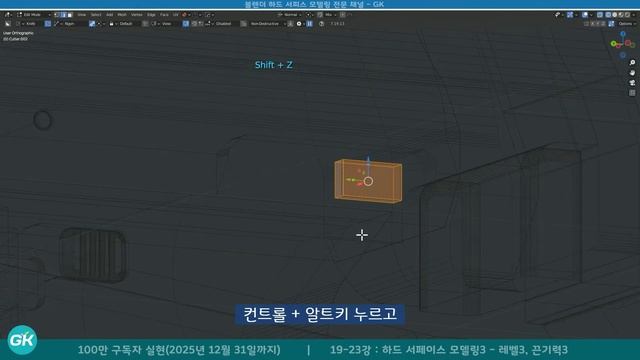Toggle viewport overlays icon

tap(585, 15)
